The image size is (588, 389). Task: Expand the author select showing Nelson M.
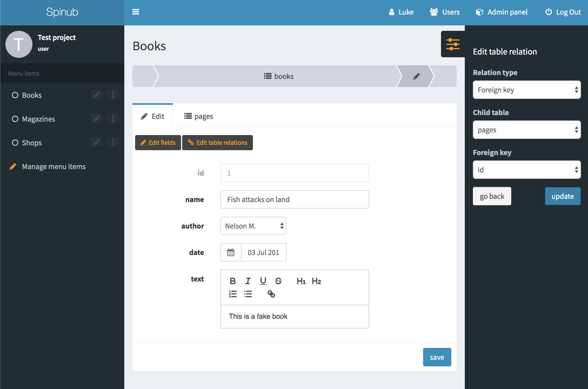click(x=253, y=226)
